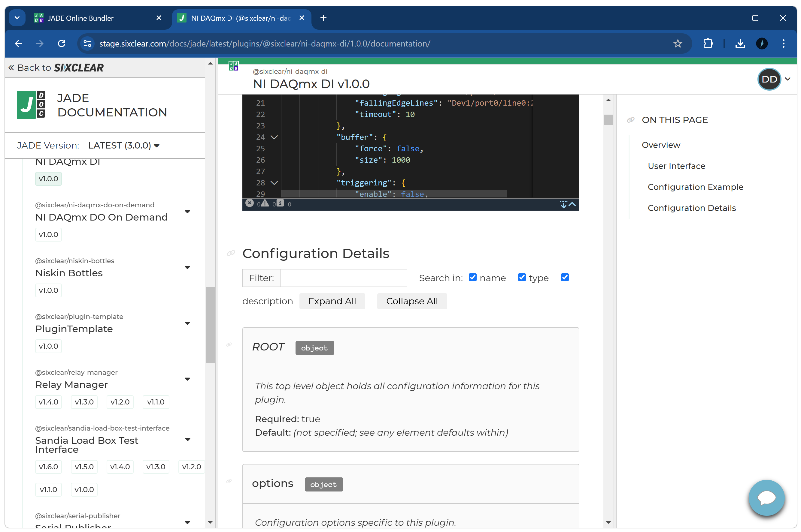Select Relay Manager version v1.2.0

120,402
